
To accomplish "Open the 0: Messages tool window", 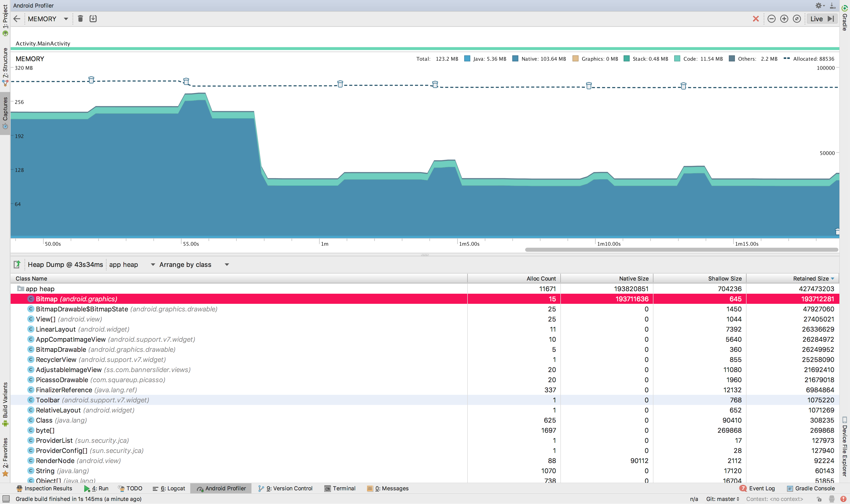I will [x=388, y=488].
